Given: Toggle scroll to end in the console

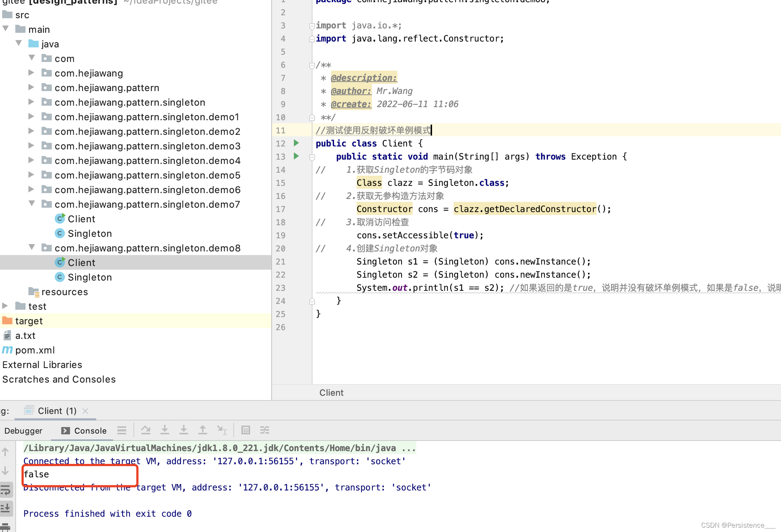Looking at the screenshot, I should pos(6,508).
